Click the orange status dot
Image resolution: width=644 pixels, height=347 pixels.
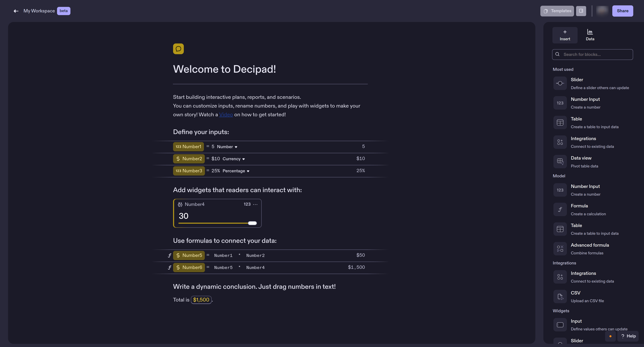tap(610, 336)
